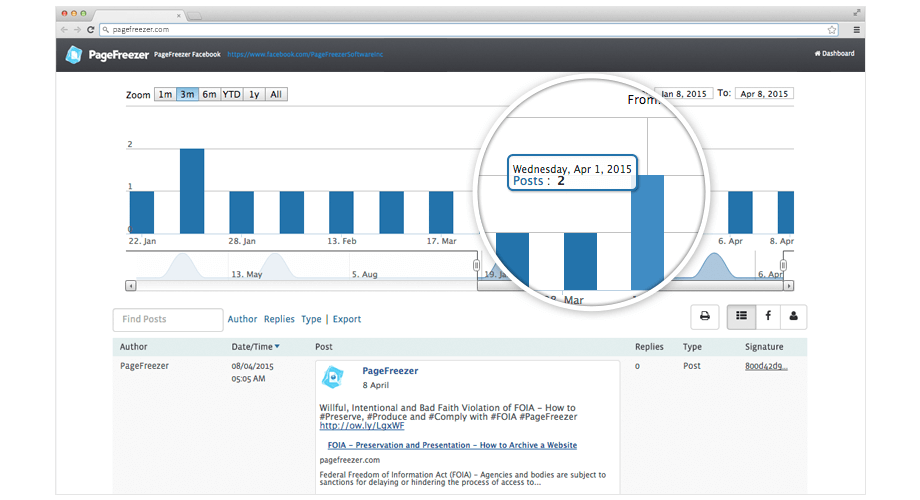Open the Dashboard link
Screen dimensions: 920x500
pyautogui.click(x=834, y=53)
